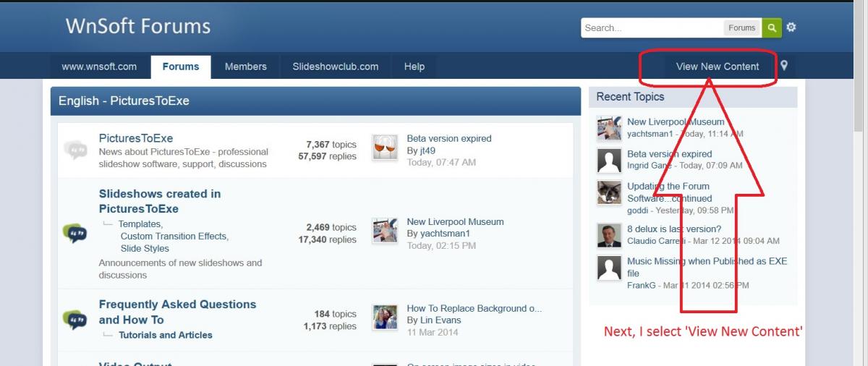Open New Liverpool Museum in Recent Topics

[x=676, y=122]
